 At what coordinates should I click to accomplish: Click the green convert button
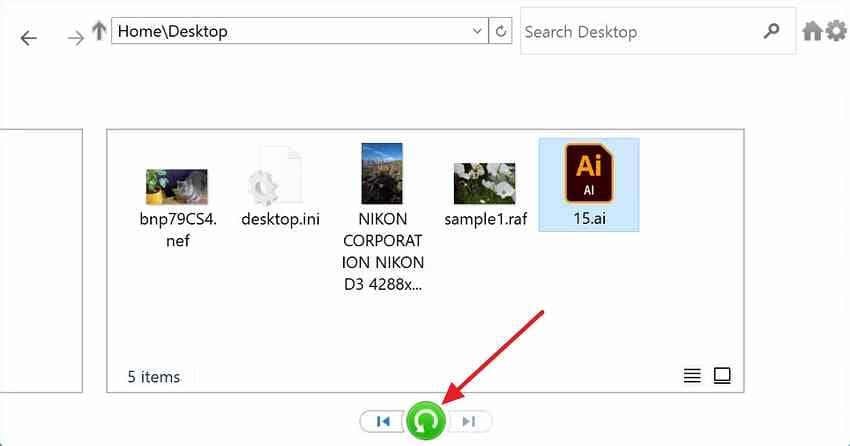426,421
